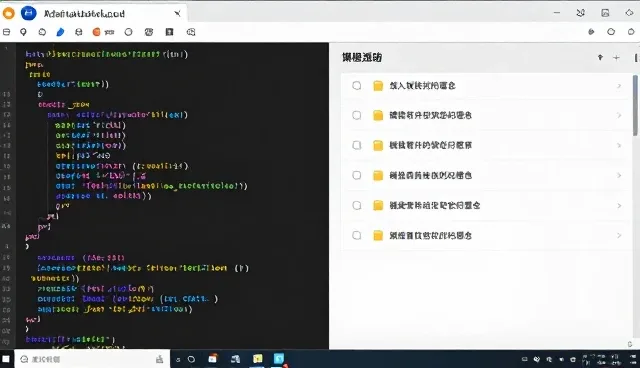Expand the fourth folder row chevron
The width and height of the screenshot is (640, 368).
pyautogui.click(x=619, y=175)
